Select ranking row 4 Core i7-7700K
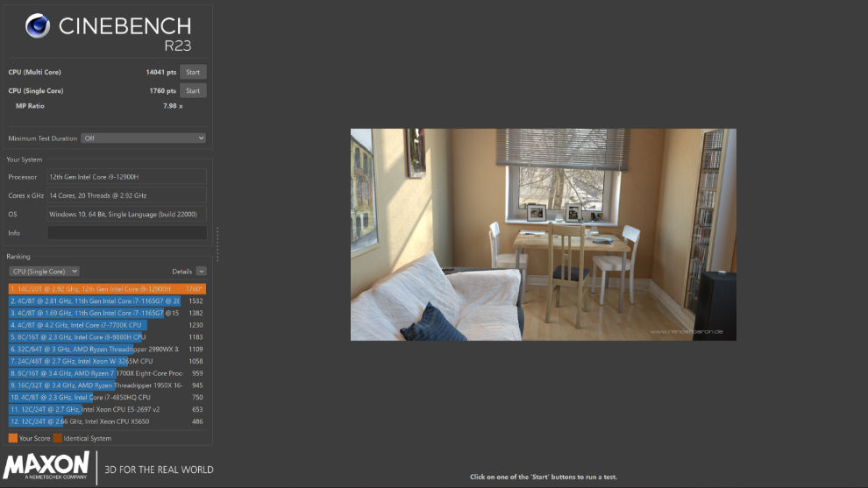The height and width of the screenshot is (488, 868). tap(107, 325)
